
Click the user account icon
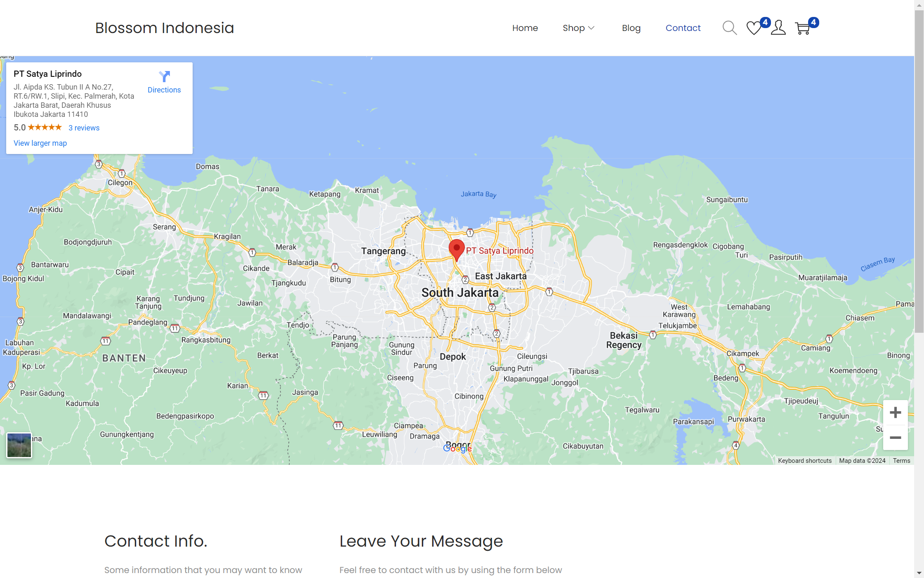point(778,28)
